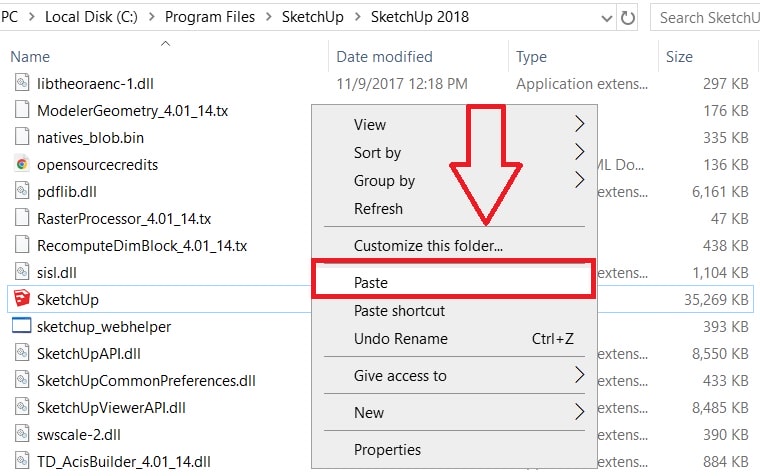Click the red SketchUp application icon
This screenshot has width=760, height=476.
point(22,299)
